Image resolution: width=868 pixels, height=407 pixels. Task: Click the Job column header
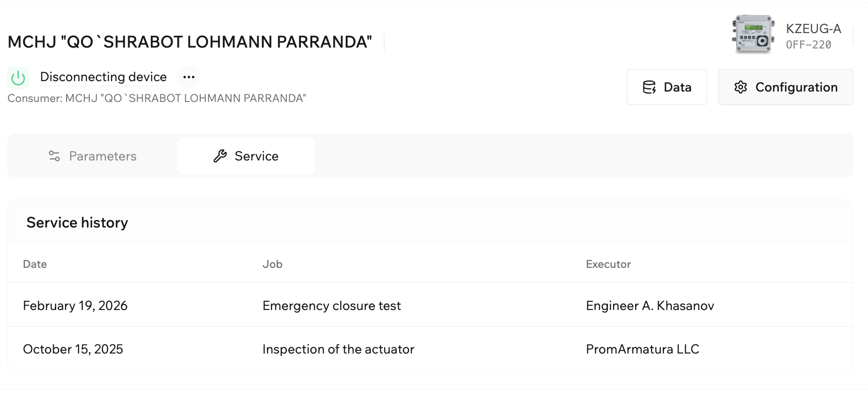point(272,264)
